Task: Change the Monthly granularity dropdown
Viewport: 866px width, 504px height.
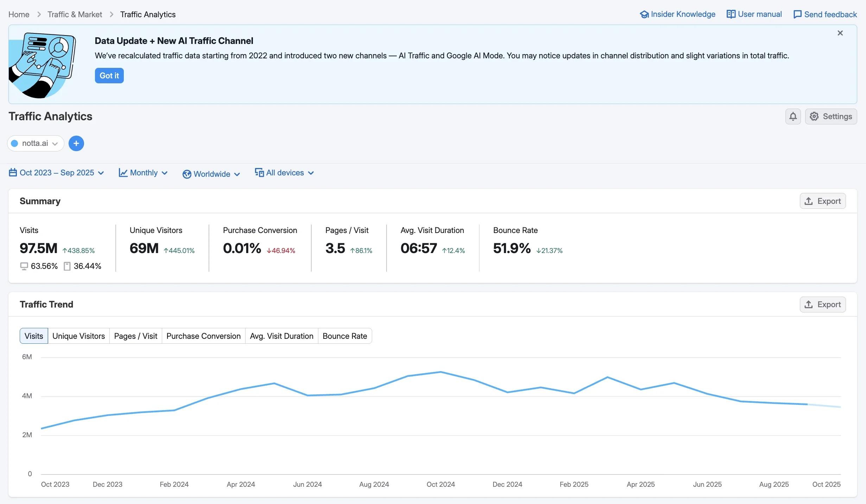Action: 143,173
